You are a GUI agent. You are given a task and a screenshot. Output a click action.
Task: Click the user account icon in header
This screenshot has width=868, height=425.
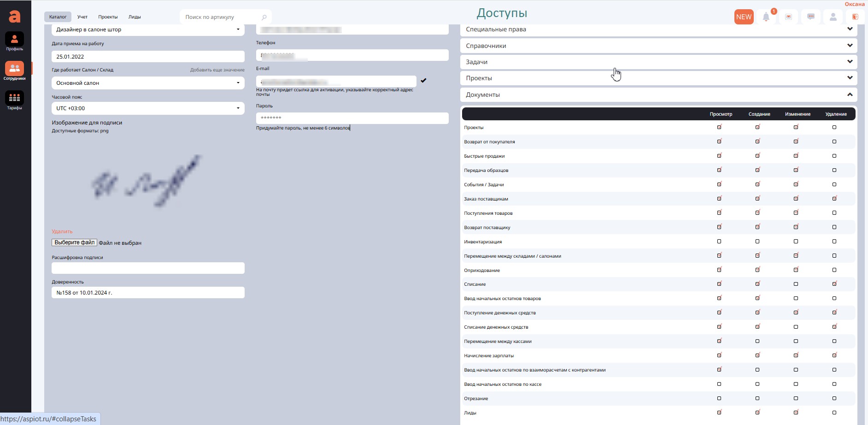[833, 17]
